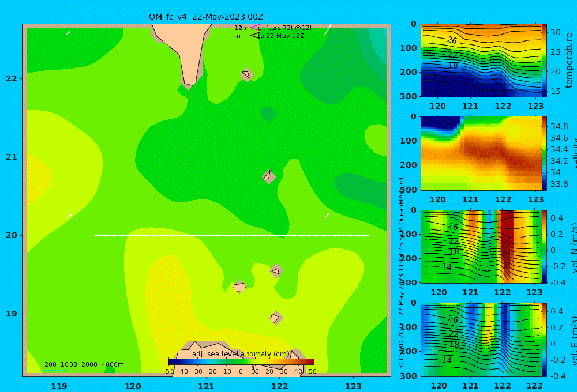
Task: Click longitude label 119 below the main map
Action: [59, 386]
